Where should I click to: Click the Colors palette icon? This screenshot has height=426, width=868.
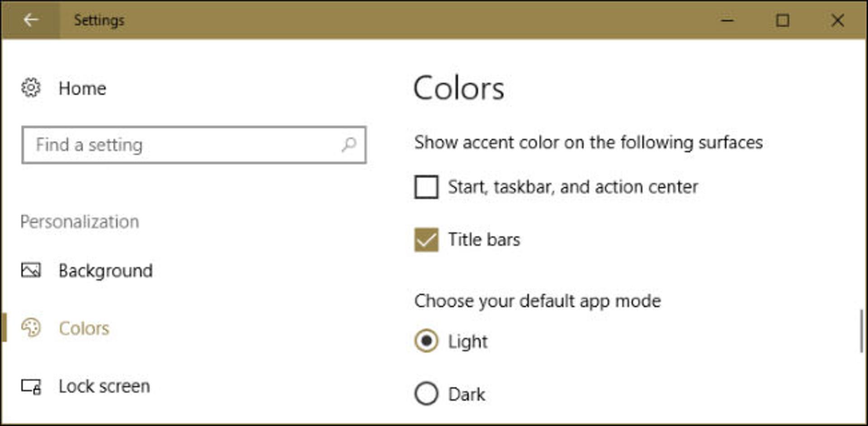[31, 328]
